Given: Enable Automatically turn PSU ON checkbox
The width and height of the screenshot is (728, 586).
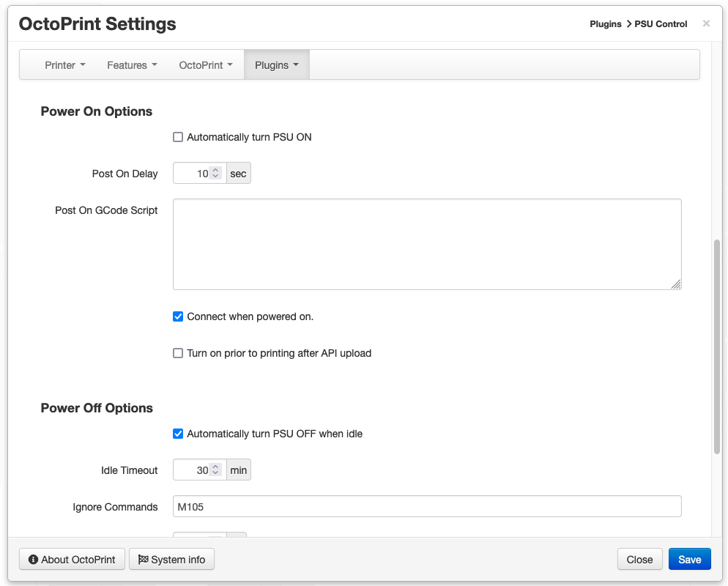Looking at the screenshot, I should click(x=178, y=137).
